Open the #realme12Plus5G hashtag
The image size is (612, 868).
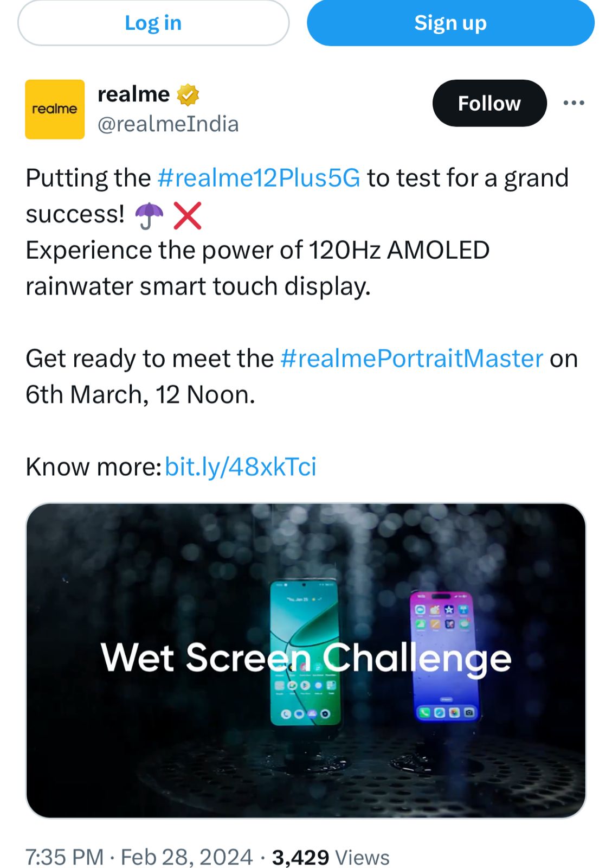(x=259, y=178)
